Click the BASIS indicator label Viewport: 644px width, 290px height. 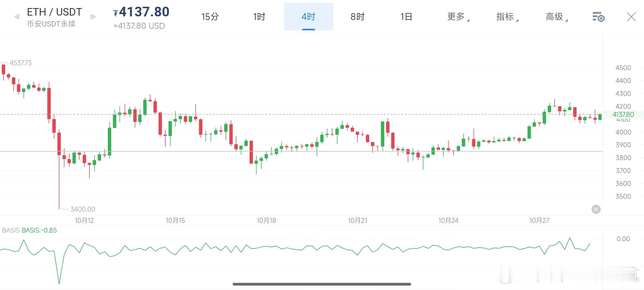(x=11, y=230)
